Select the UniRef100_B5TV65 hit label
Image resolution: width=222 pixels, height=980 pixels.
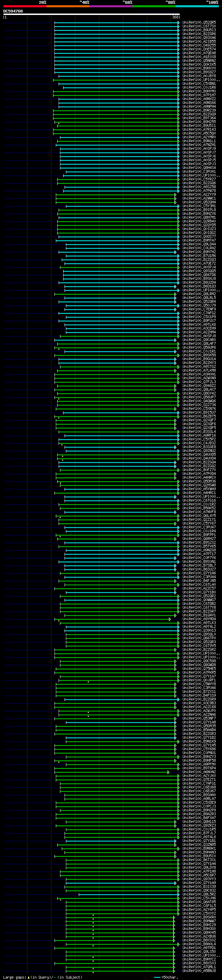click(199, 546)
